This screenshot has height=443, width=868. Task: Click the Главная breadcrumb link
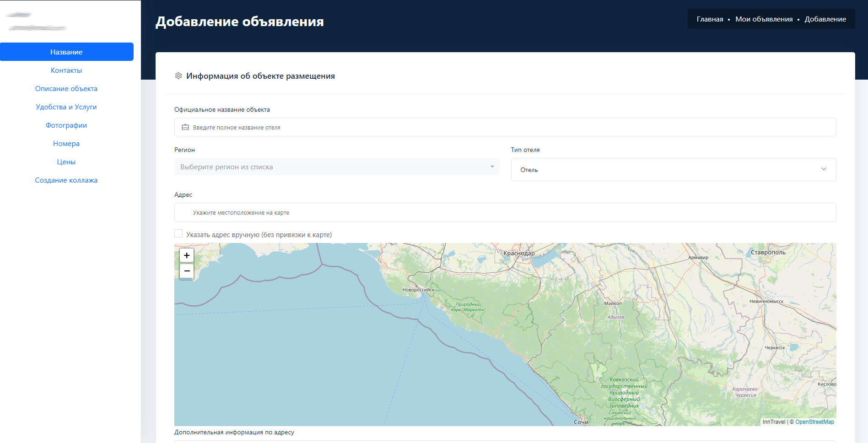[710, 19]
